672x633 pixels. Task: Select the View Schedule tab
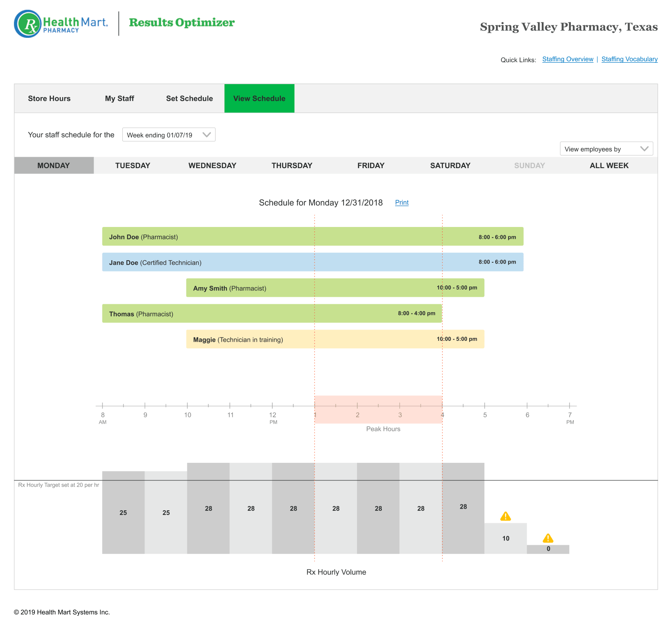pyautogui.click(x=260, y=98)
